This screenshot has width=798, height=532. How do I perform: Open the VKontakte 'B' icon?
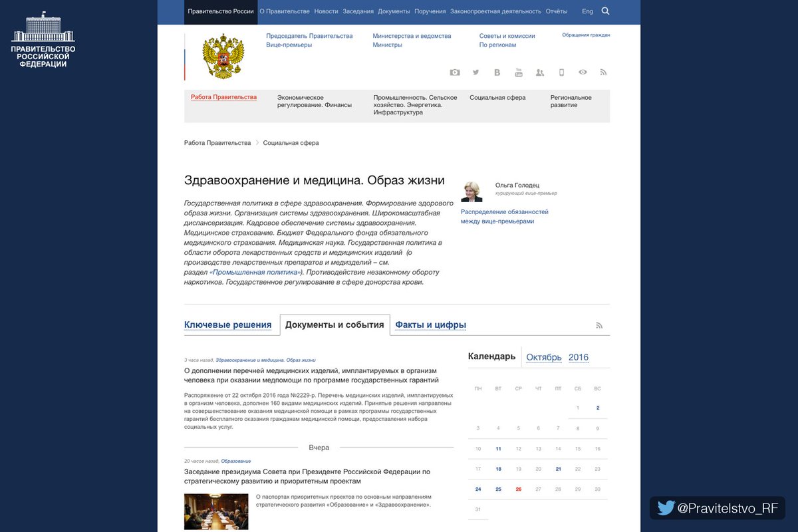497,72
